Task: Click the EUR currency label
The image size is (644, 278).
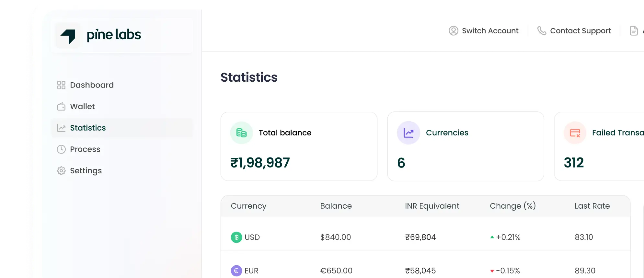Action: coord(251,271)
